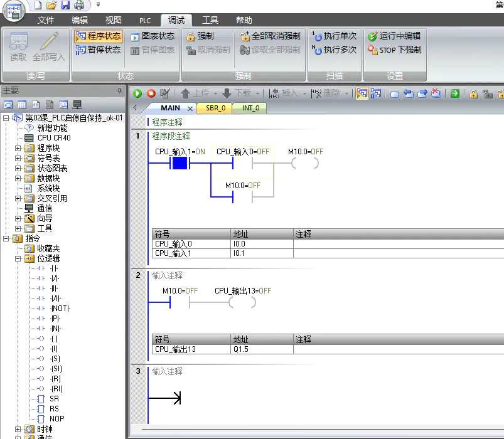Click the communication icon in navigation bar

[x=77, y=105]
